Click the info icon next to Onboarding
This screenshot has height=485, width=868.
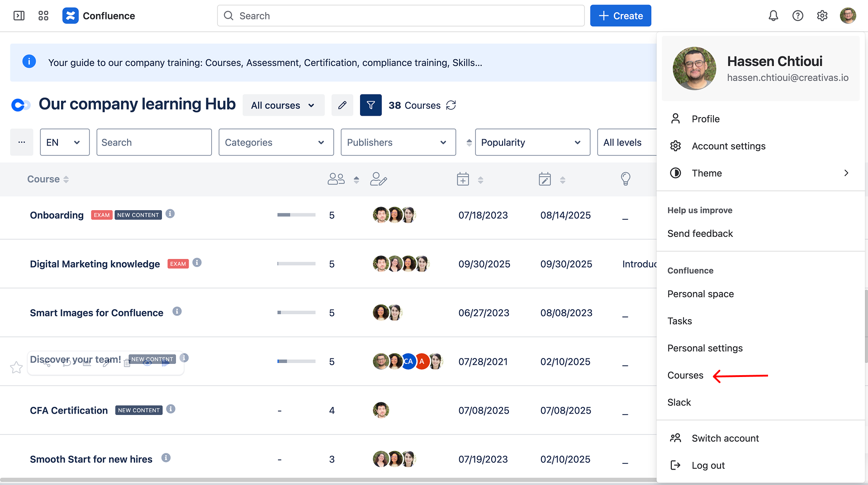click(170, 214)
